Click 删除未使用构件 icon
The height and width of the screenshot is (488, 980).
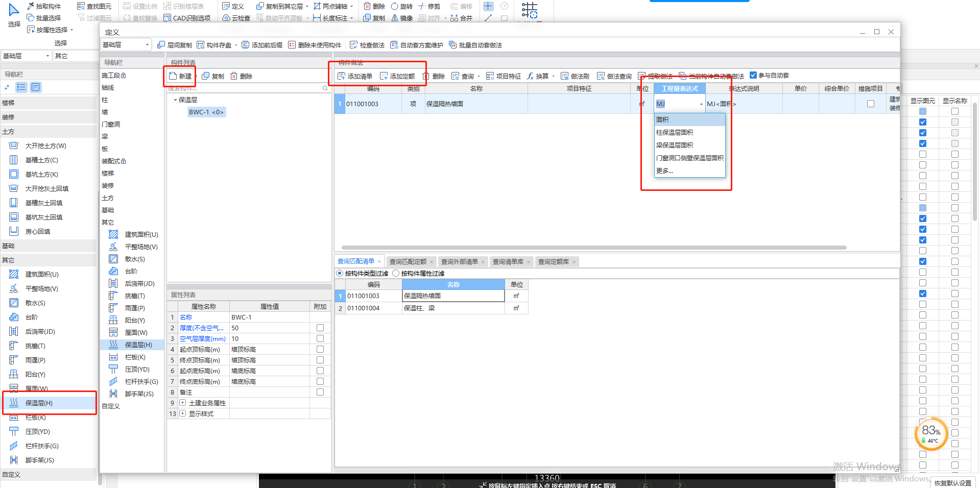(292, 45)
